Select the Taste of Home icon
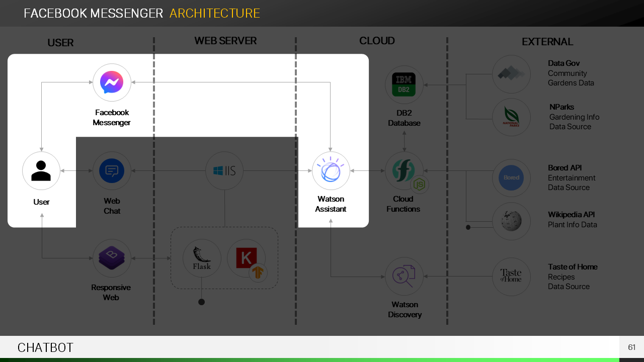 pyautogui.click(x=511, y=276)
